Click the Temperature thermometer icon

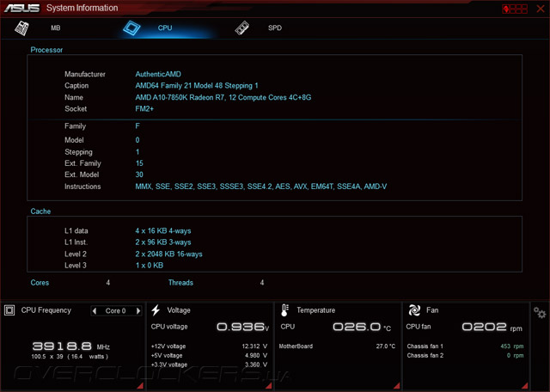click(284, 310)
